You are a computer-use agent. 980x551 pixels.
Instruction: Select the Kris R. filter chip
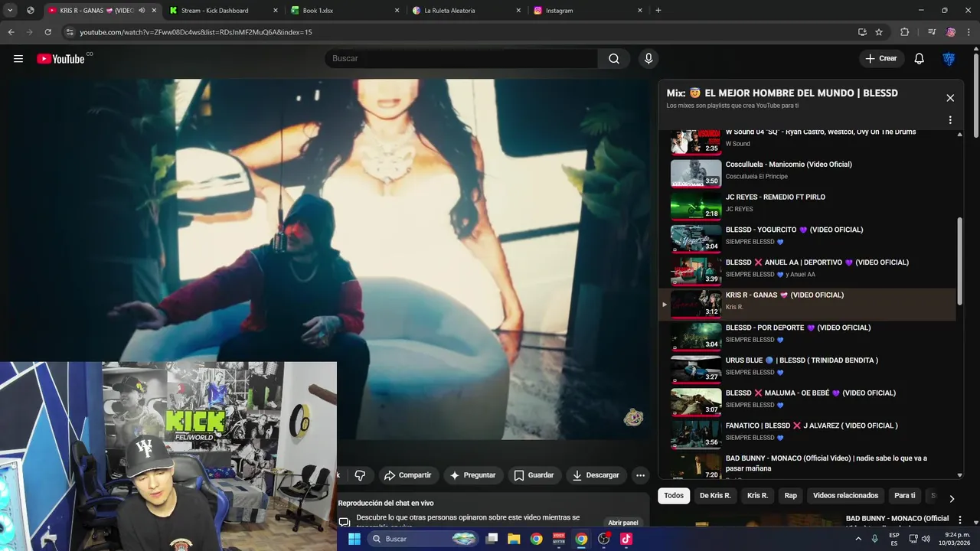[x=757, y=496]
